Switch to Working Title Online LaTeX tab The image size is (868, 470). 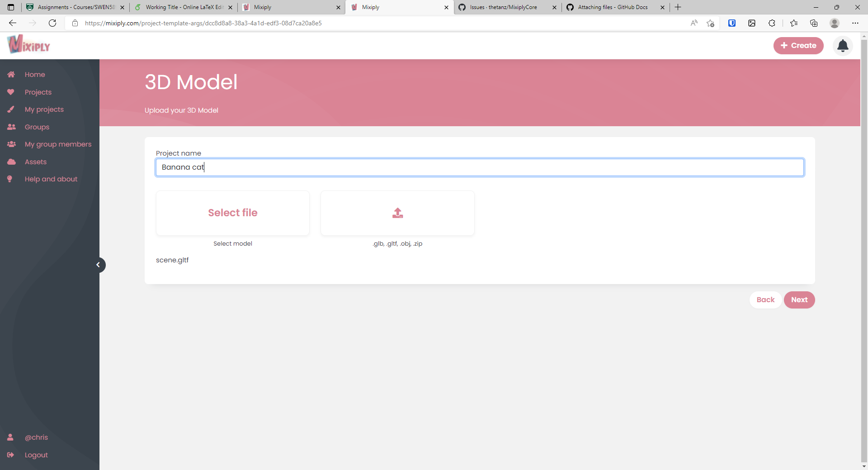coord(184,7)
